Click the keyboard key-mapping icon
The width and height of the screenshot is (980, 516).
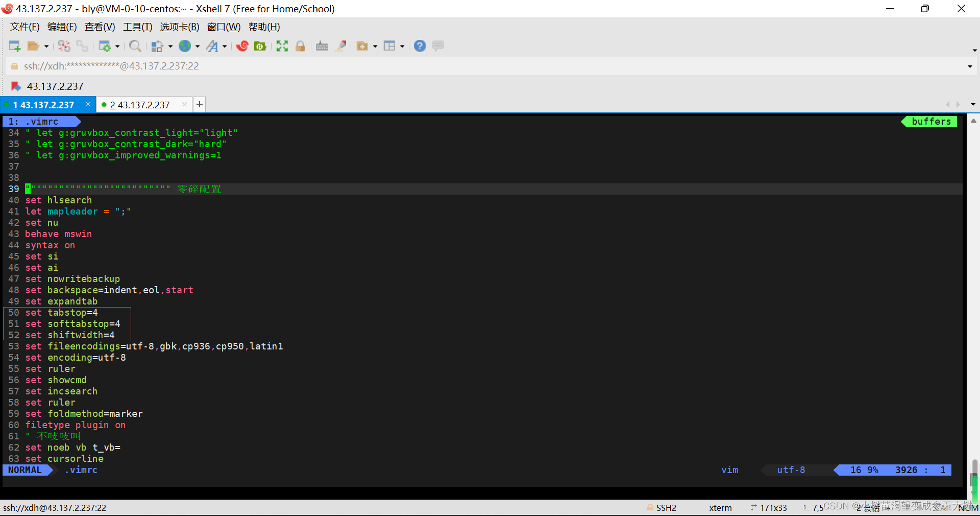(x=322, y=46)
